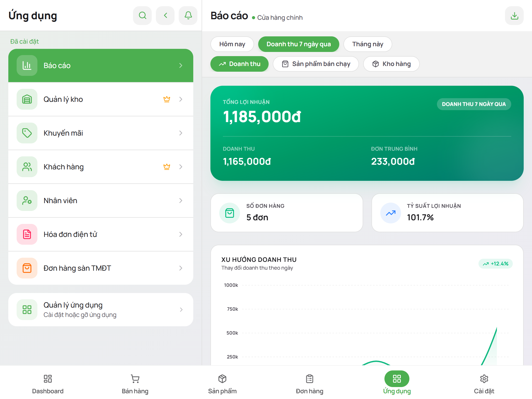Click the Báo cáo bar chart icon
This screenshot has height=399, width=532.
point(27,65)
